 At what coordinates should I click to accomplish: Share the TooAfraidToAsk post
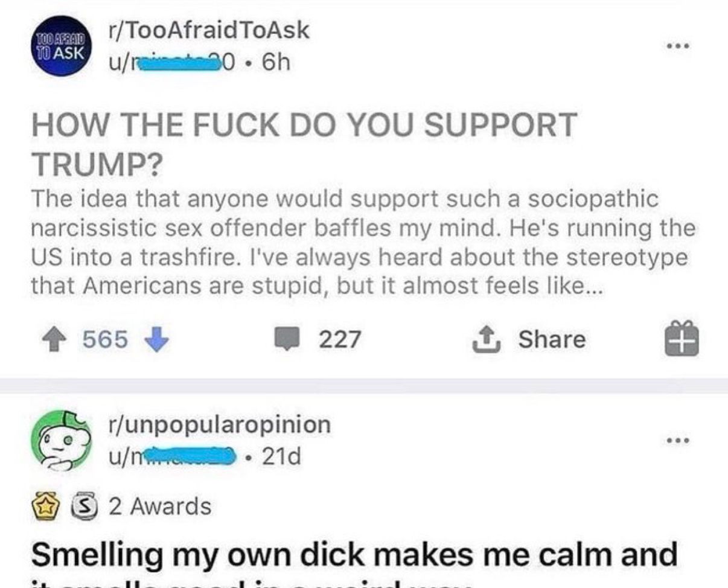click(528, 339)
